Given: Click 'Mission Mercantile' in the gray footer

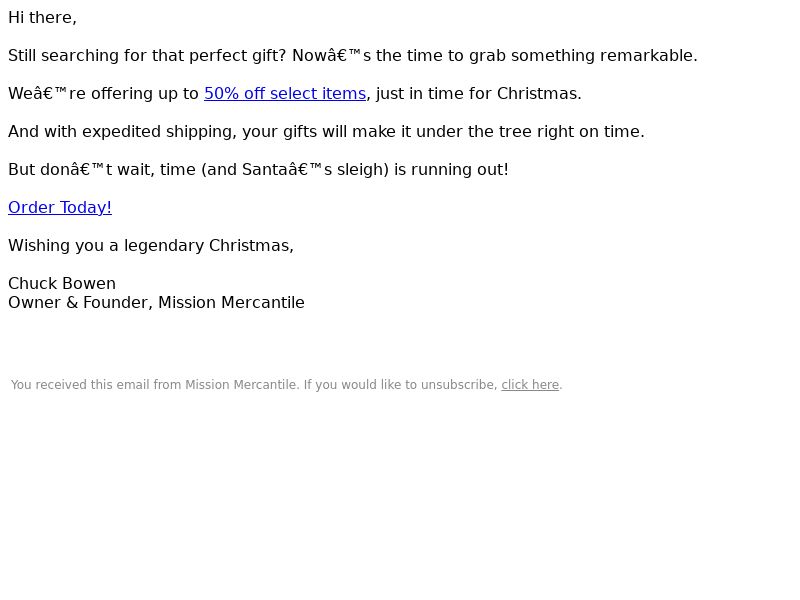Looking at the screenshot, I should click(x=241, y=385).
